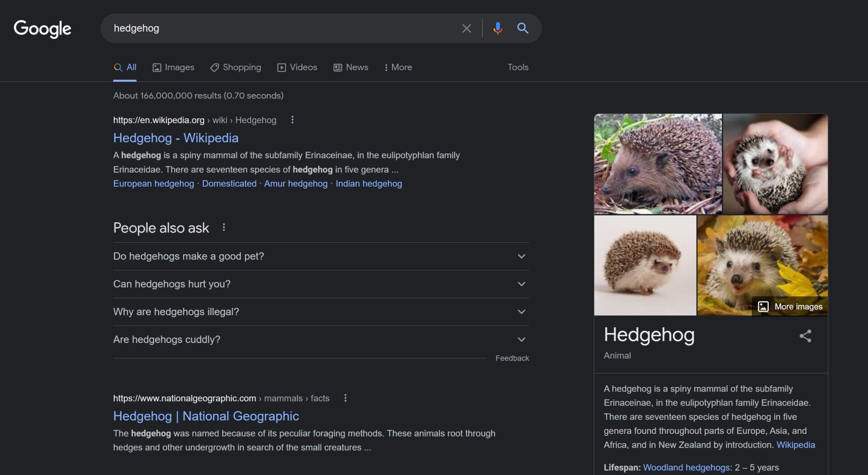
Task: Clear the search query using the X icon
Action: (466, 28)
